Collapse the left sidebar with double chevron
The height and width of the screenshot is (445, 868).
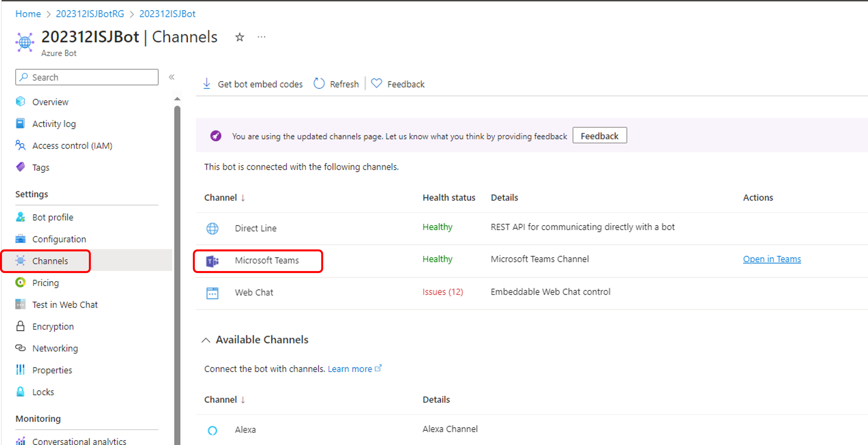pos(171,77)
